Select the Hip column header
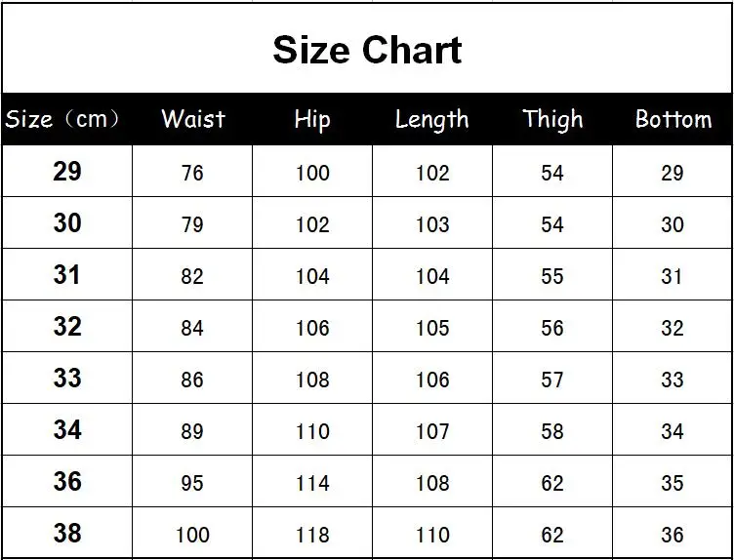 312,120
